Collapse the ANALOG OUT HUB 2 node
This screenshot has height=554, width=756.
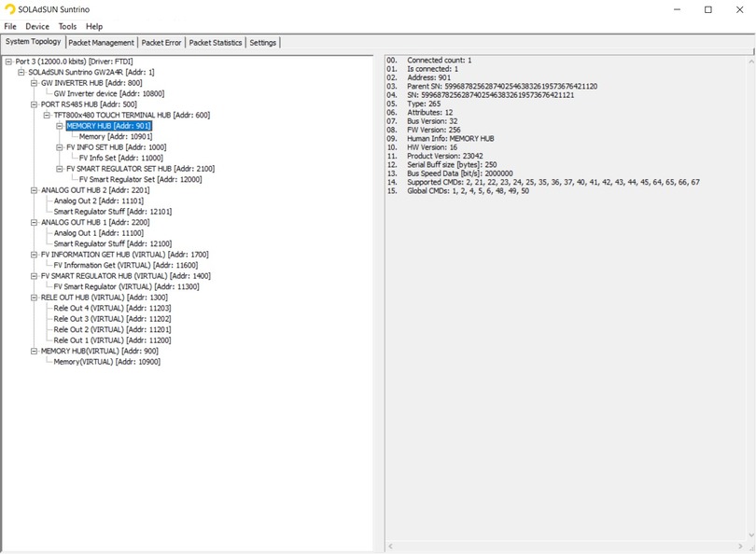point(34,190)
